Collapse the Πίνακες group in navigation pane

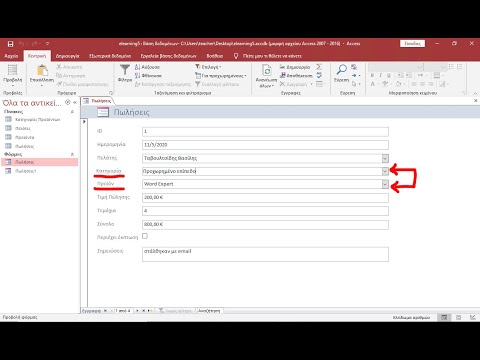pos(72,112)
